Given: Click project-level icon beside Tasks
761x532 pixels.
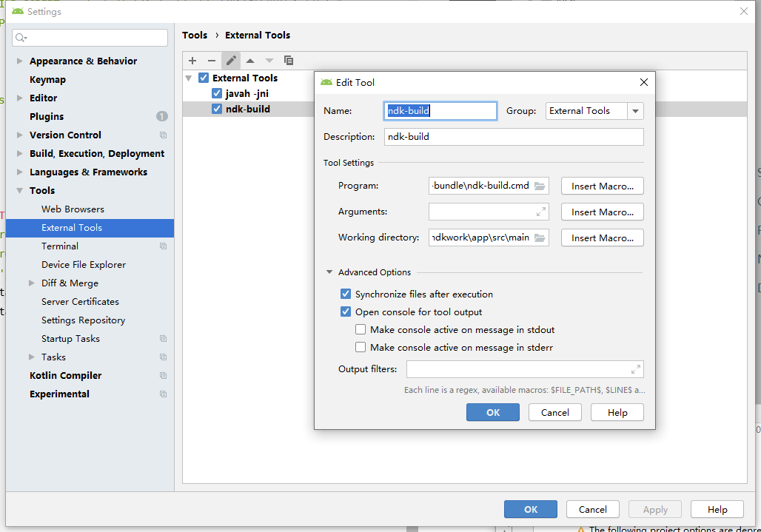Looking at the screenshot, I should tap(164, 357).
